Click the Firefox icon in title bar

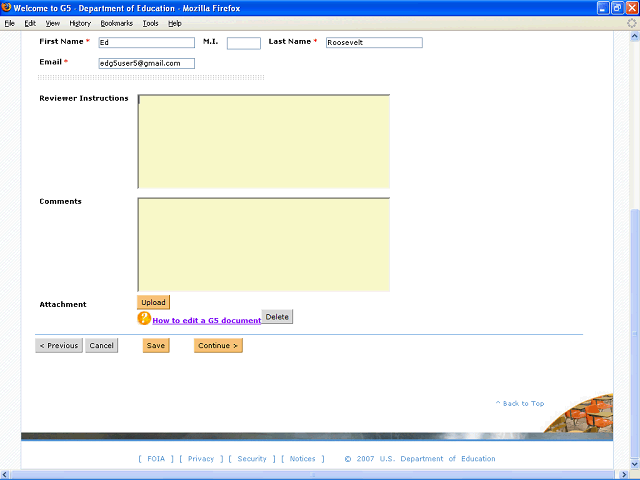tap(6, 7)
